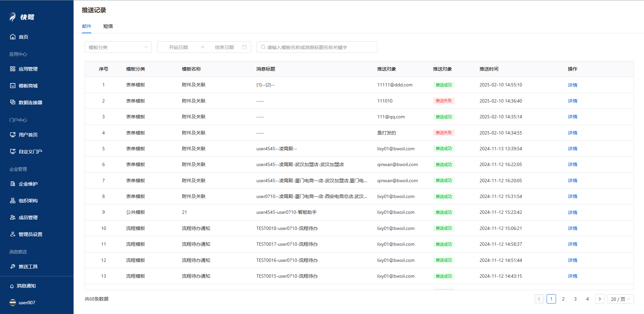Select the 数据连接器 icon in the sidebar
The image size is (644, 314).
(13, 102)
